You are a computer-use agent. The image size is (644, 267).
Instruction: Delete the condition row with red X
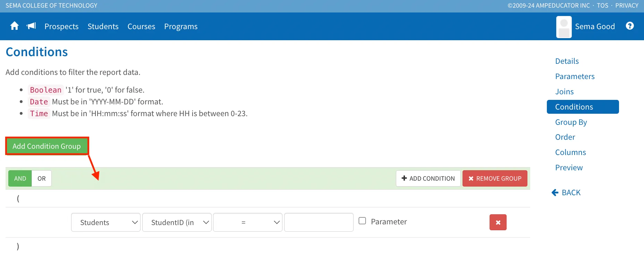(498, 223)
